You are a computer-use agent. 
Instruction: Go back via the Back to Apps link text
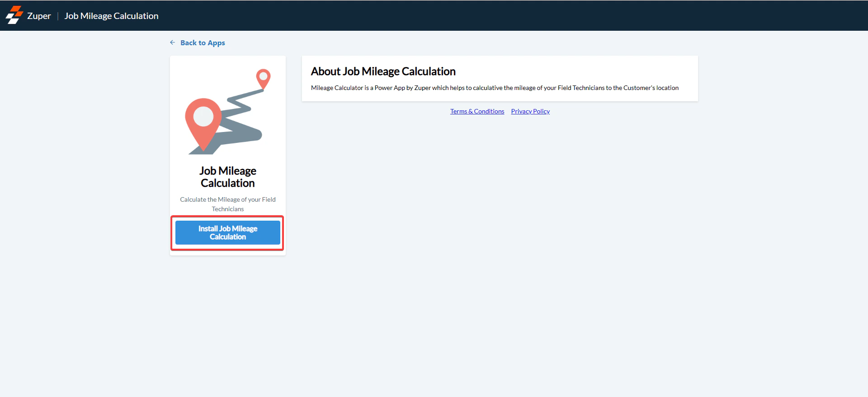click(203, 43)
